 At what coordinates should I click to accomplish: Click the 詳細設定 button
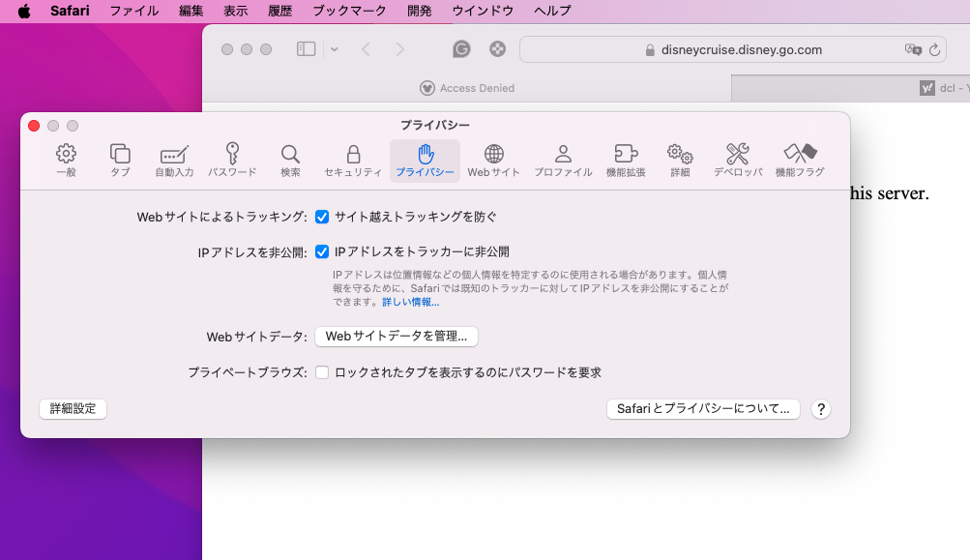click(73, 409)
